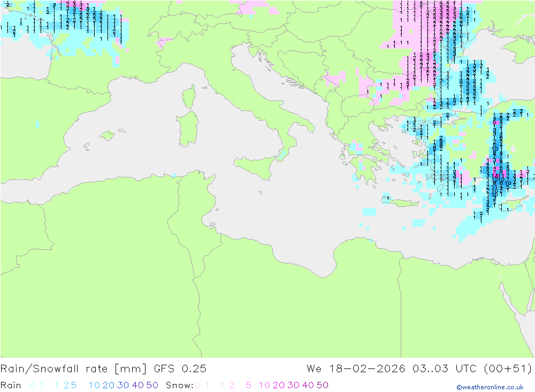Viewport: 535px width, 392px height.
Task: Click the magenta 50 Snow legend value
Action: pyautogui.click(x=323, y=385)
